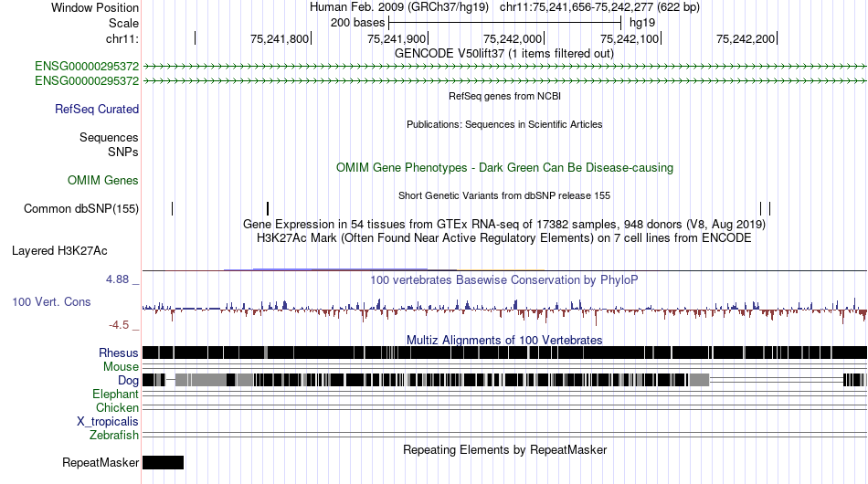Click the hg19 label beside the scale bar
The height and width of the screenshot is (484, 868).
[642, 23]
